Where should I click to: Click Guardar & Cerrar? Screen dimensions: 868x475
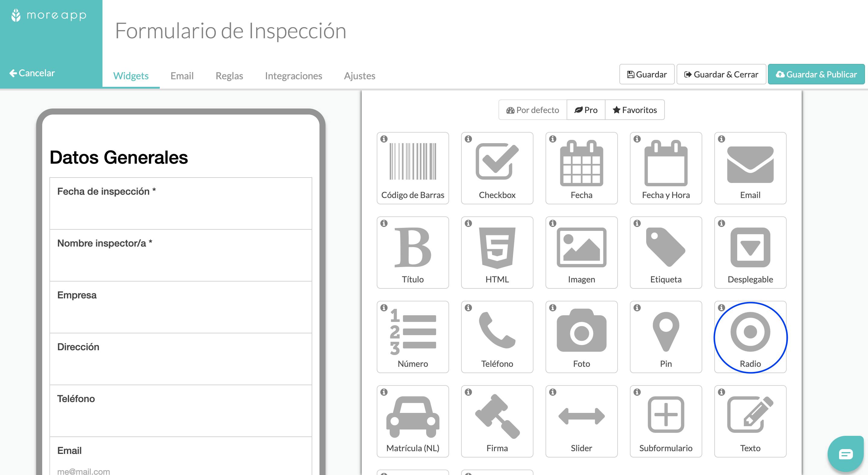coord(722,74)
